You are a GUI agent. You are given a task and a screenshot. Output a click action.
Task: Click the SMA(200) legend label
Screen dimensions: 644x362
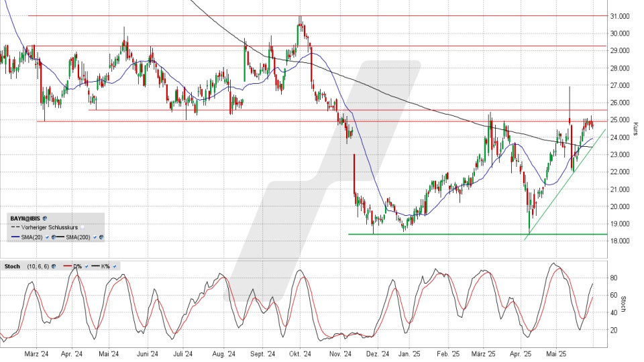pos(78,237)
